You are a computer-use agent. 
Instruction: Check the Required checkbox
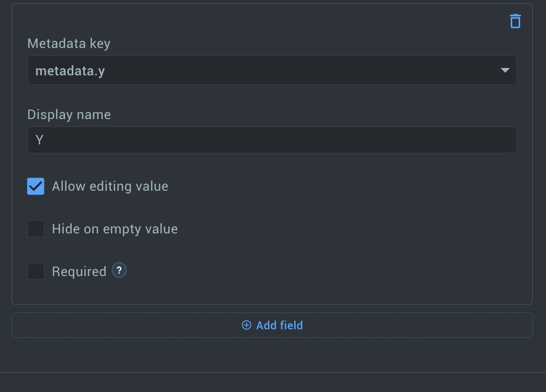35,271
